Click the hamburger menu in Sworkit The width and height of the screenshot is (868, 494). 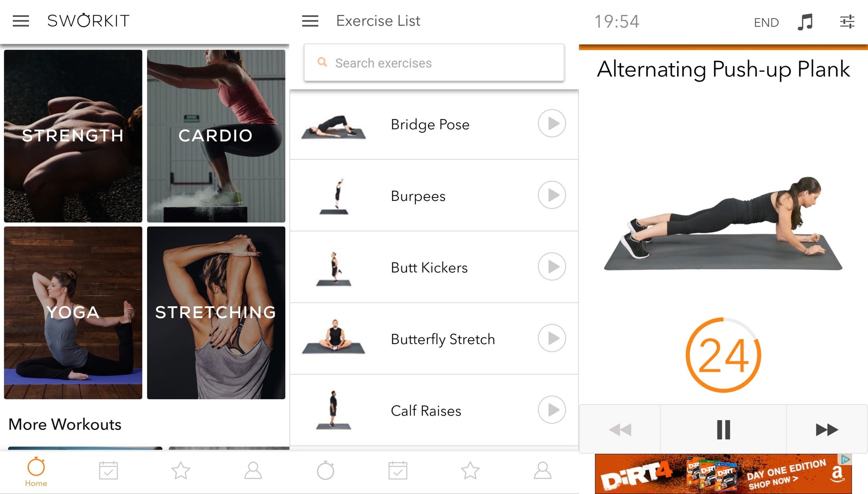(21, 20)
